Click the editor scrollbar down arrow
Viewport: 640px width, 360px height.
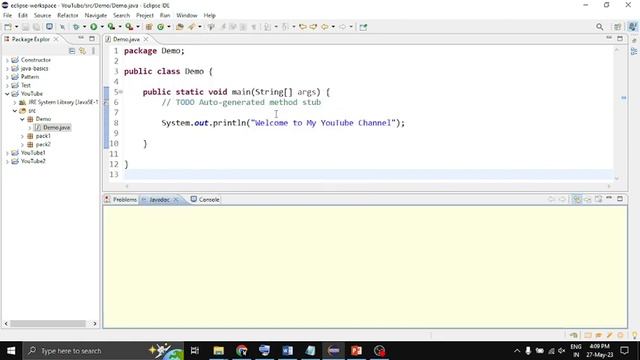[617, 178]
